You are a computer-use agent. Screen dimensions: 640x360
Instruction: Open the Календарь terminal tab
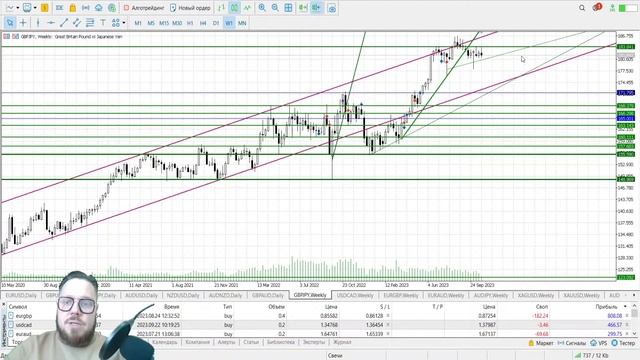coord(164,342)
